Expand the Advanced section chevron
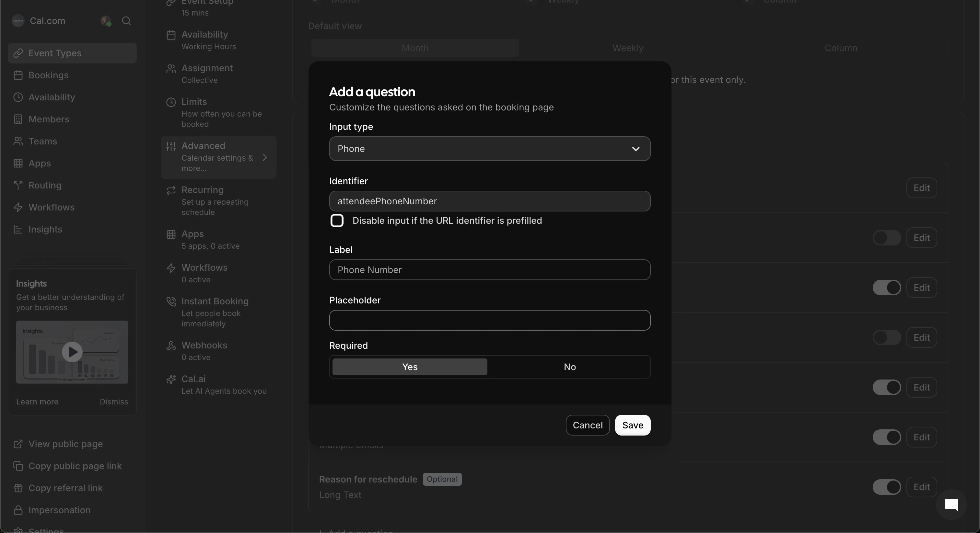The height and width of the screenshot is (533, 980). point(265,157)
